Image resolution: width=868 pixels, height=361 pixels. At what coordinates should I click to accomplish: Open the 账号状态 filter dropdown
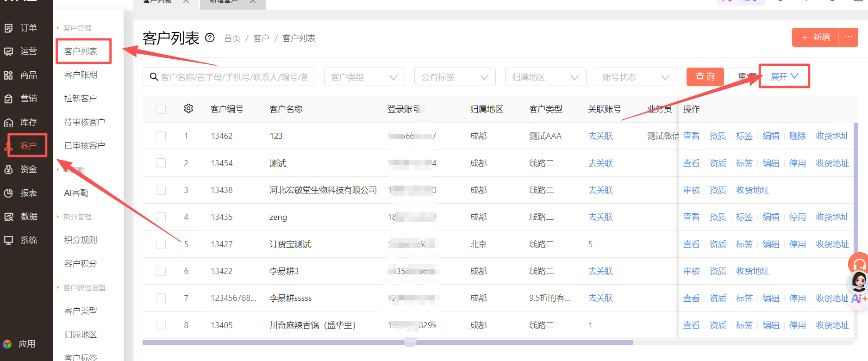click(x=637, y=77)
